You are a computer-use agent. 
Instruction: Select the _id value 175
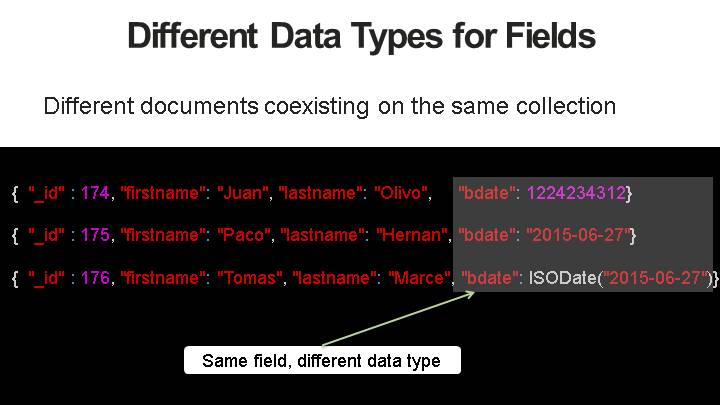pyautogui.click(x=94, y=235)
